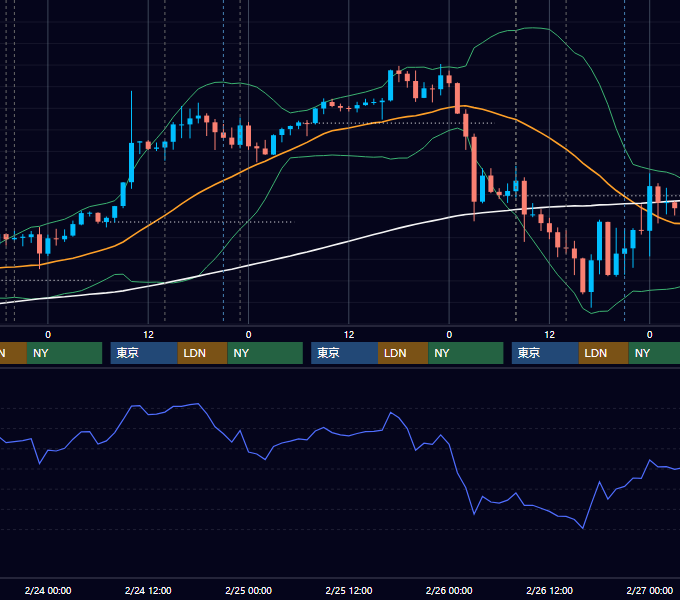Click 東京 session block starting 2/24 12:00
Screen dimensions: 680x600
pyautogui.click(x=144, y=353)
